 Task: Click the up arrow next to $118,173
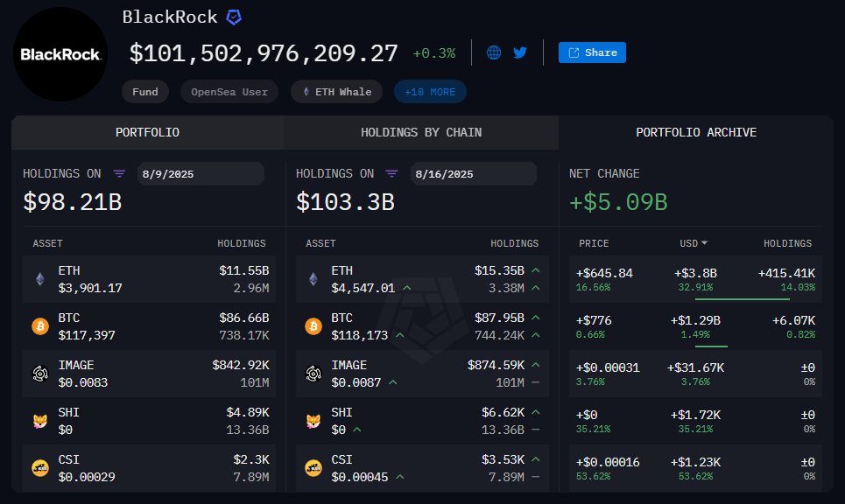pos(400,335)
